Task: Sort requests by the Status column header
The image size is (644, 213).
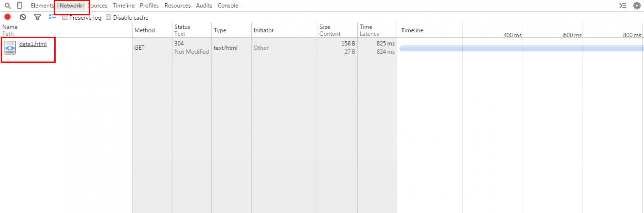Action: [182, 27]
